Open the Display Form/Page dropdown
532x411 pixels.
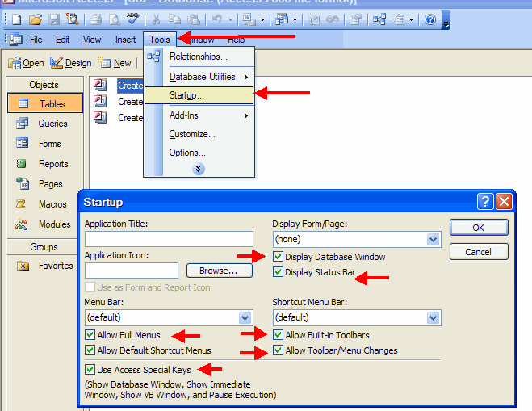433,239
